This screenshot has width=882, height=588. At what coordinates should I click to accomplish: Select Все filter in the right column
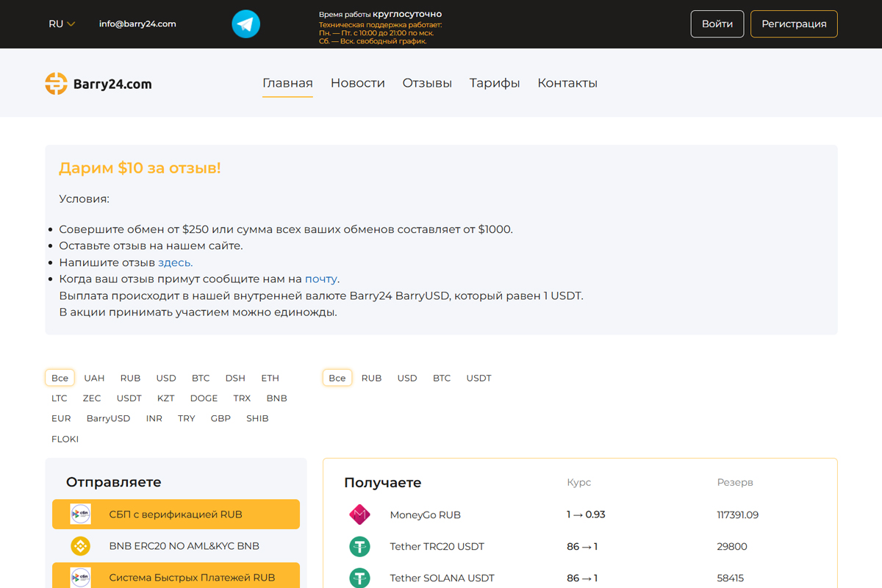(x=337, y=377)
